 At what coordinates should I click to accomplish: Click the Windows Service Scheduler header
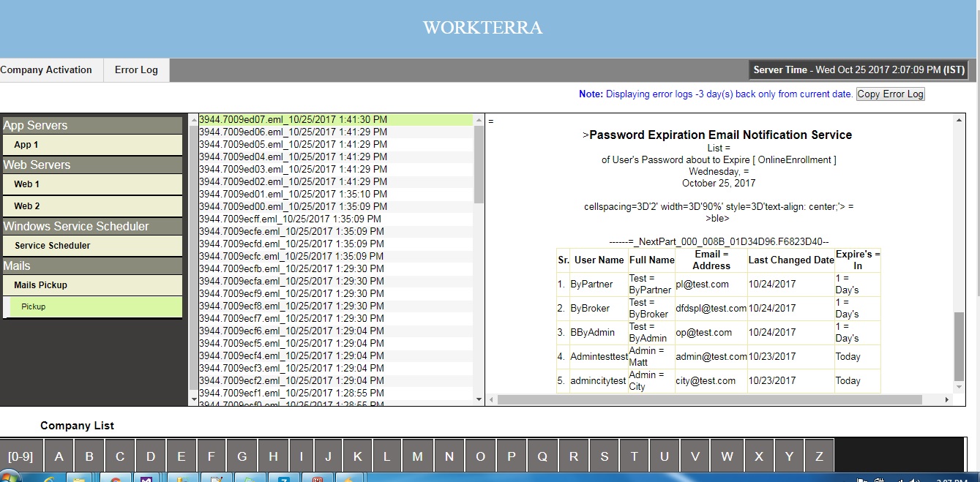[91, 227]
